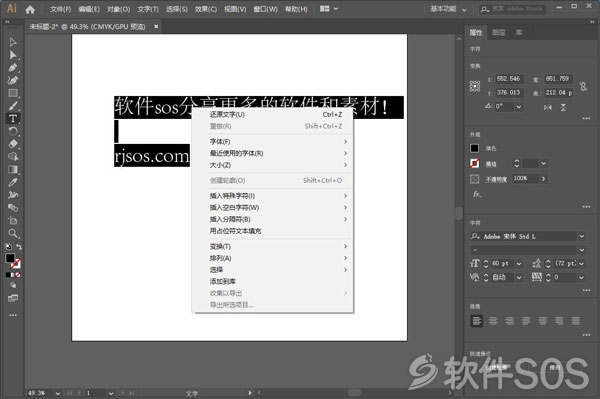Select the Direct Selection tool
Screen dimensions: 600x399
click(13, 55)
